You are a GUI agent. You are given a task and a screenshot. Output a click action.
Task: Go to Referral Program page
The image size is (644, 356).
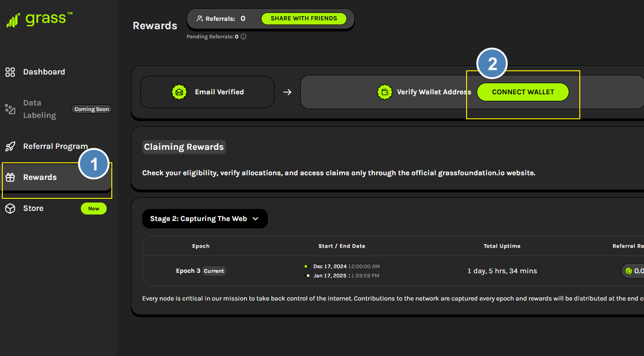click(x=56, y=147)
